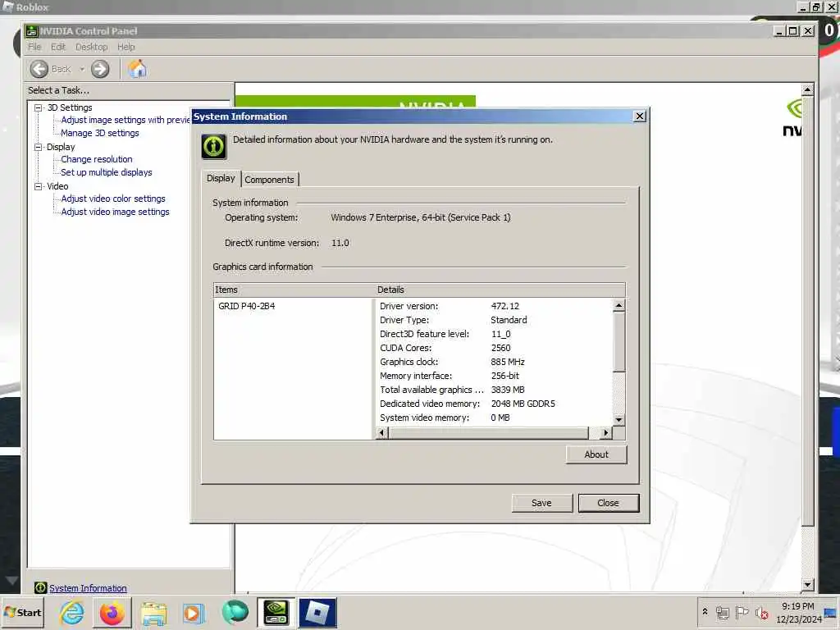The image size is (840, 630).
Task: Click the Driver Type Standard value
Action: point(509,320)
